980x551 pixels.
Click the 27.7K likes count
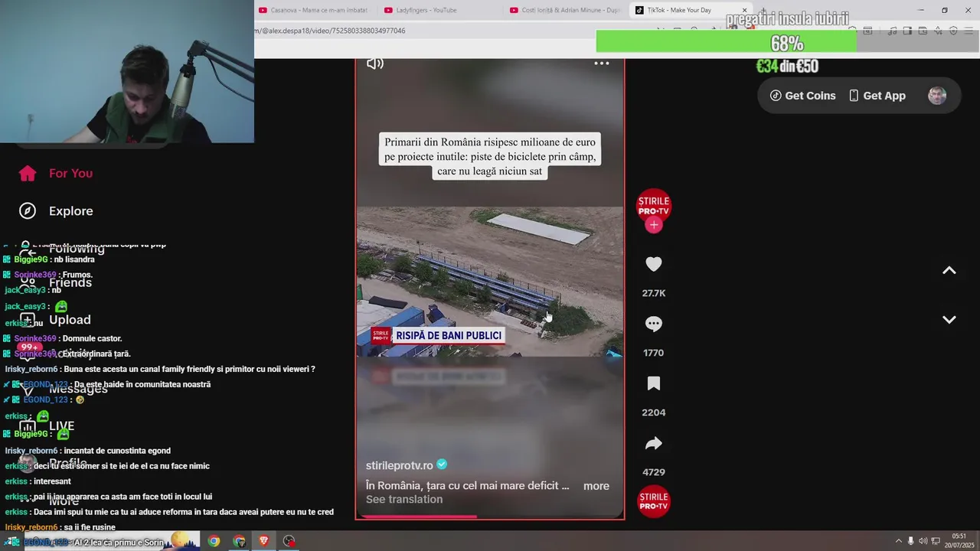click(x=654, y=293)
